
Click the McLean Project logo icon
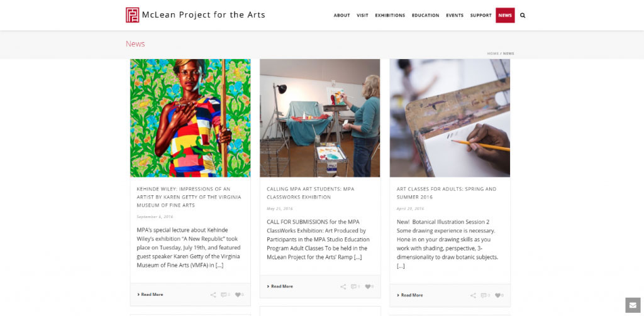[132, 15]
